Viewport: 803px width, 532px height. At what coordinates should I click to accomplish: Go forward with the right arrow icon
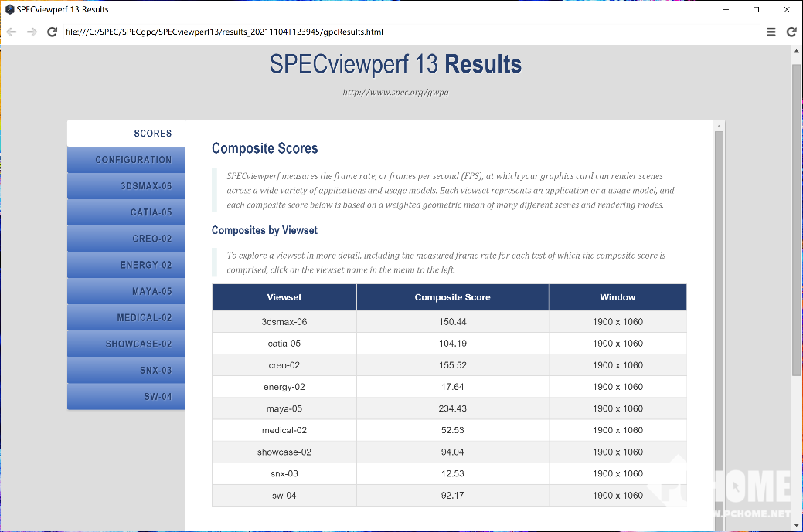[x=32, y=32]
